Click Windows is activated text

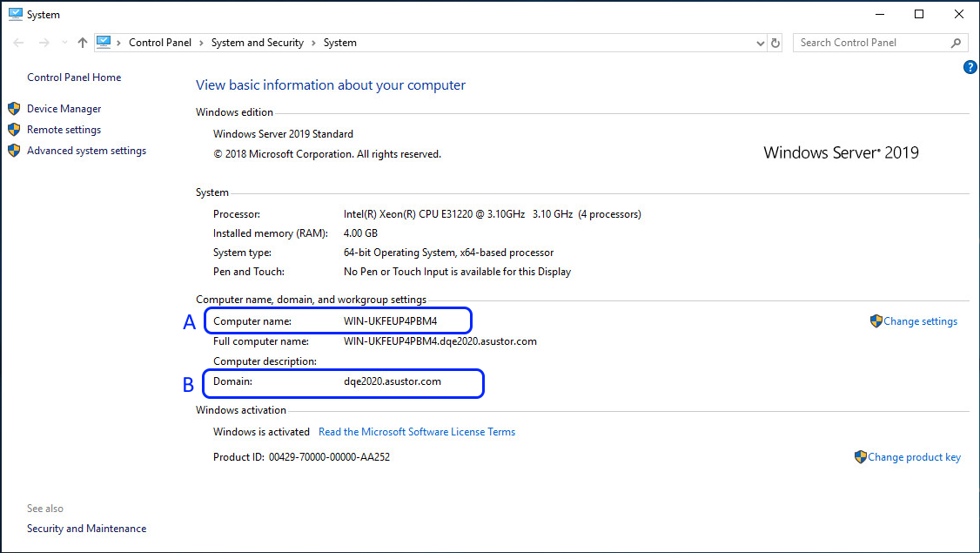(x=261, y=432)
